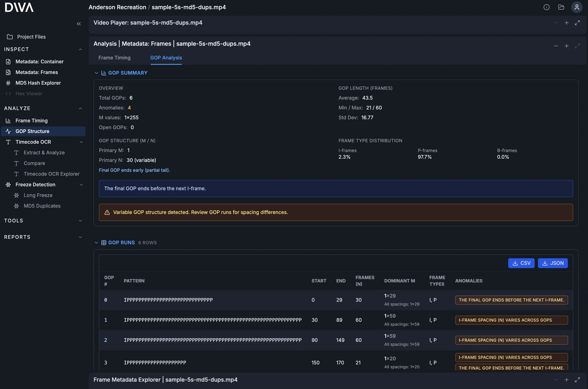The width and height of the screenshot is (588, 389).
Task: Expand the REPORTS sidebar section
Action: (80, 237)
